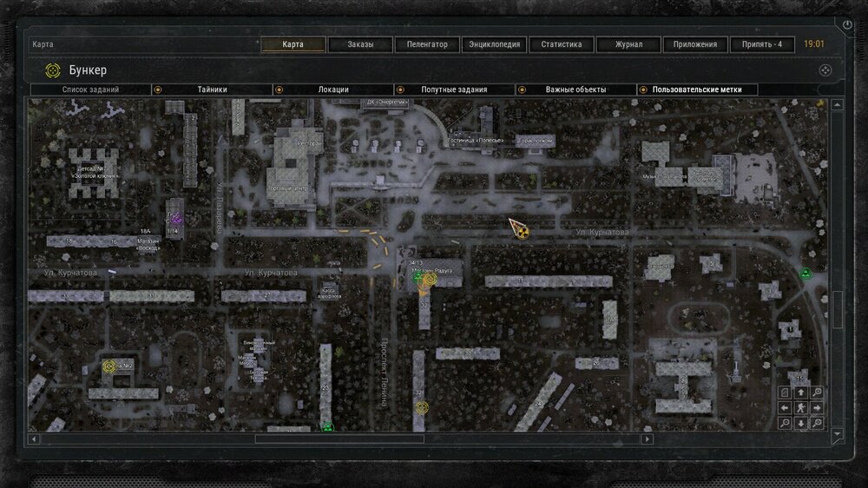
Task: Click the Бункер location title
Action: click(x=88, y=70)
